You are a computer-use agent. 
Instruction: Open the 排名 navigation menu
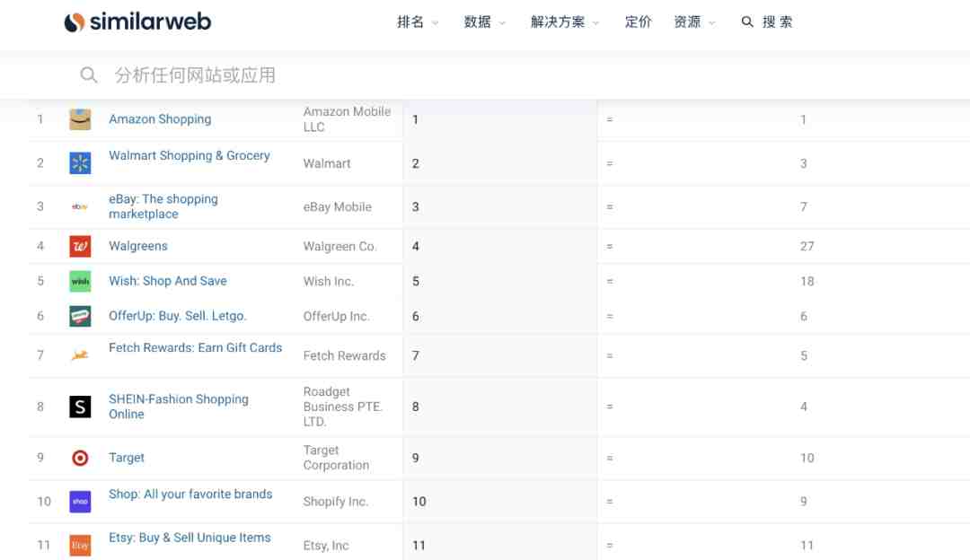[410, 22]
